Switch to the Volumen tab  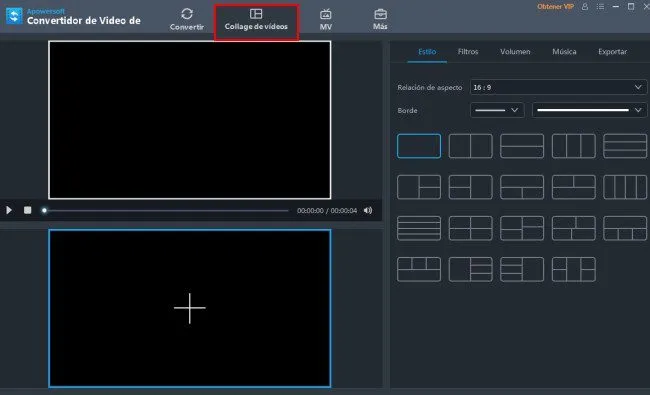[515, 52]
